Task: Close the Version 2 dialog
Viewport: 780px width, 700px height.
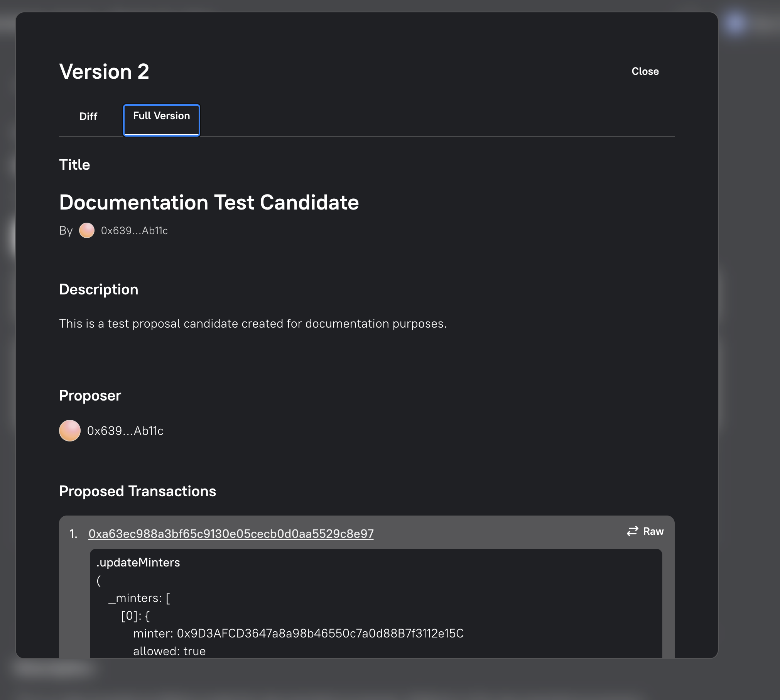Action: click(645, 71)
